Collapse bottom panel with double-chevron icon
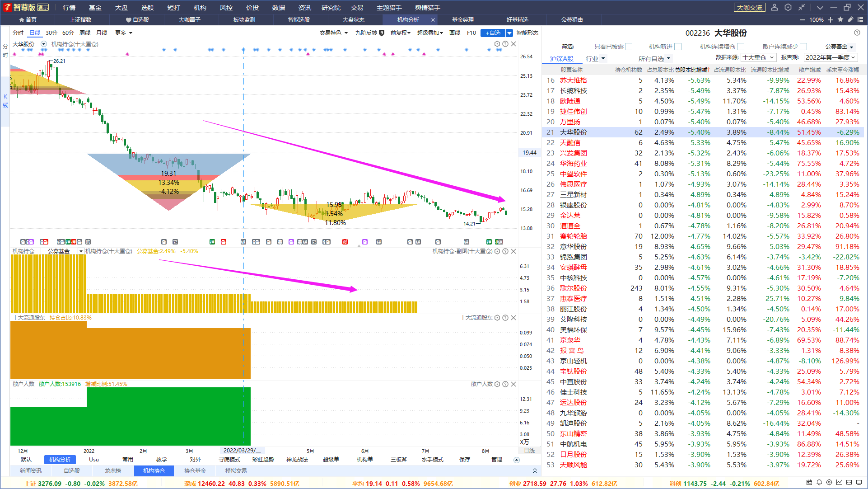The image size is (868, 489). (535, 471)
